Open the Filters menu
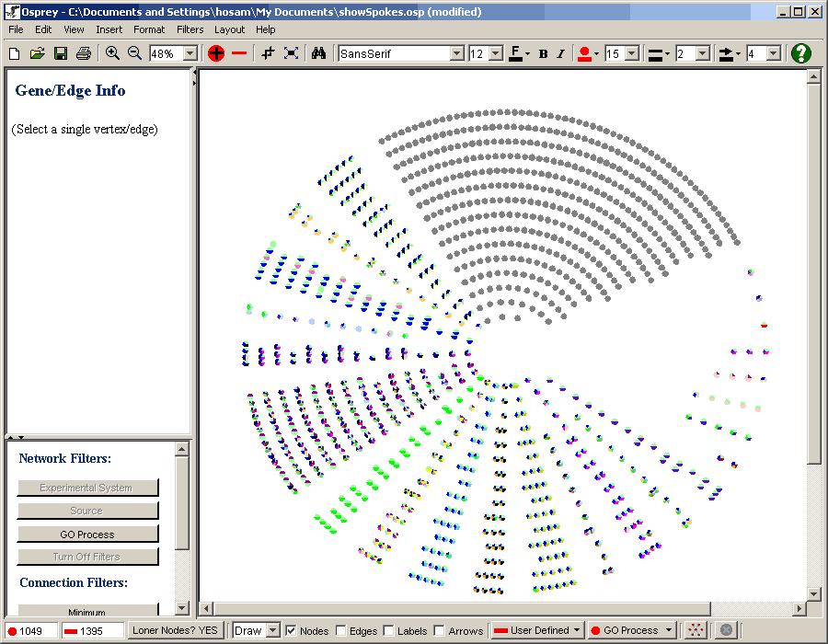828x644 pixels. [190, 29]
